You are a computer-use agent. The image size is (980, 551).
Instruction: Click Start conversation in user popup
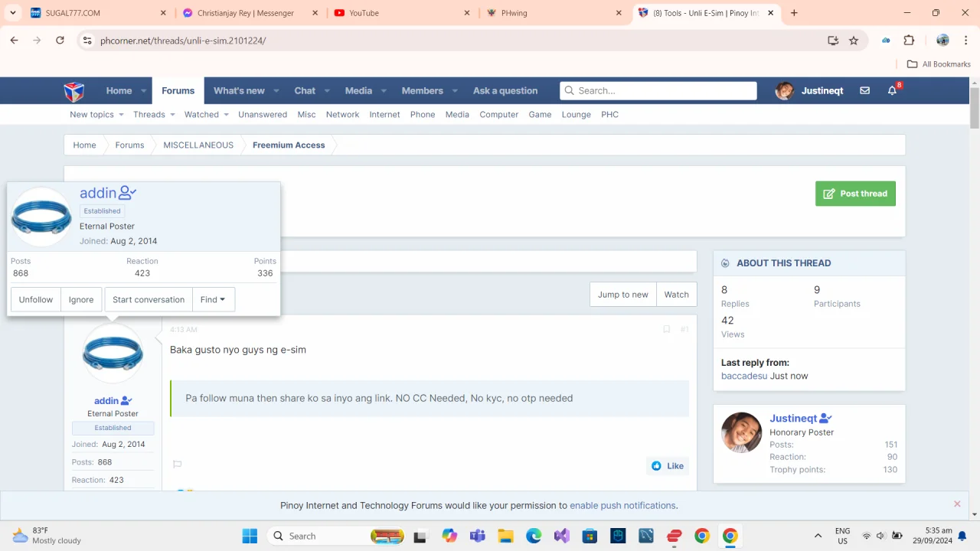[x=149, y=299]
